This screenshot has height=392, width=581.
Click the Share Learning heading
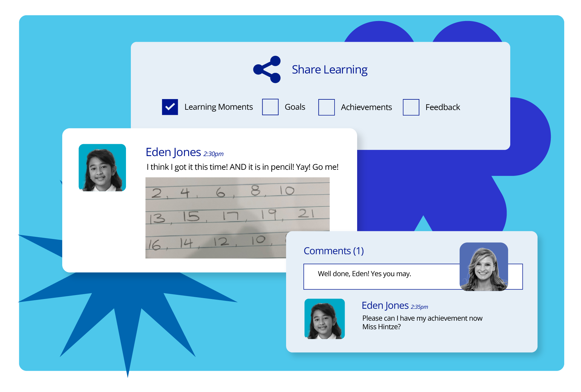click(x=329, y=70)
